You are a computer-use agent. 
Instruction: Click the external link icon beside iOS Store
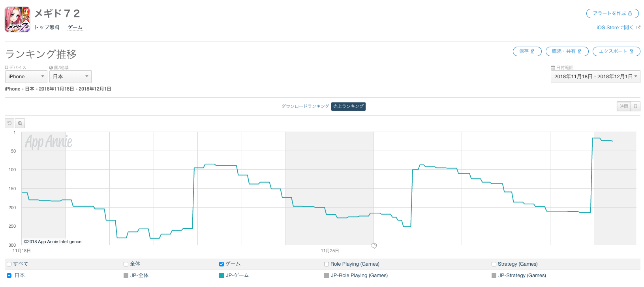pyautogui.click(x=638, y=28)
